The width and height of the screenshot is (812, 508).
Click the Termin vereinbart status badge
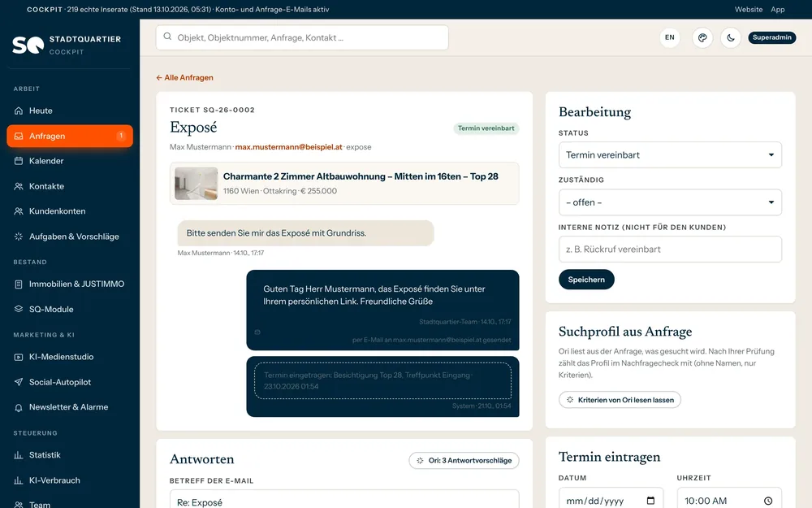click(x=486, y=128)
